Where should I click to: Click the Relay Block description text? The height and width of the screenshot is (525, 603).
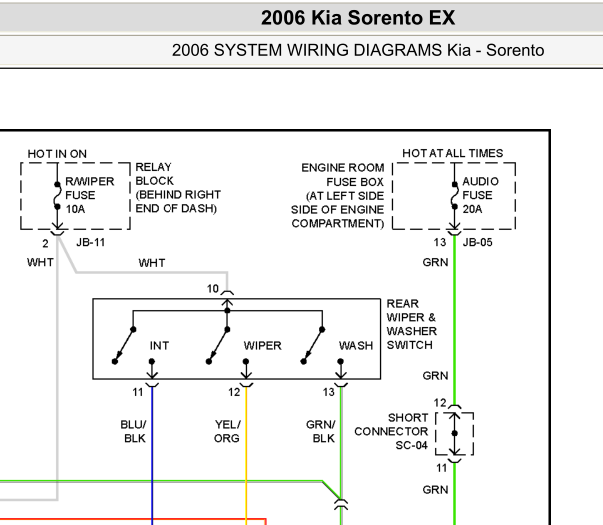point(178,188)
